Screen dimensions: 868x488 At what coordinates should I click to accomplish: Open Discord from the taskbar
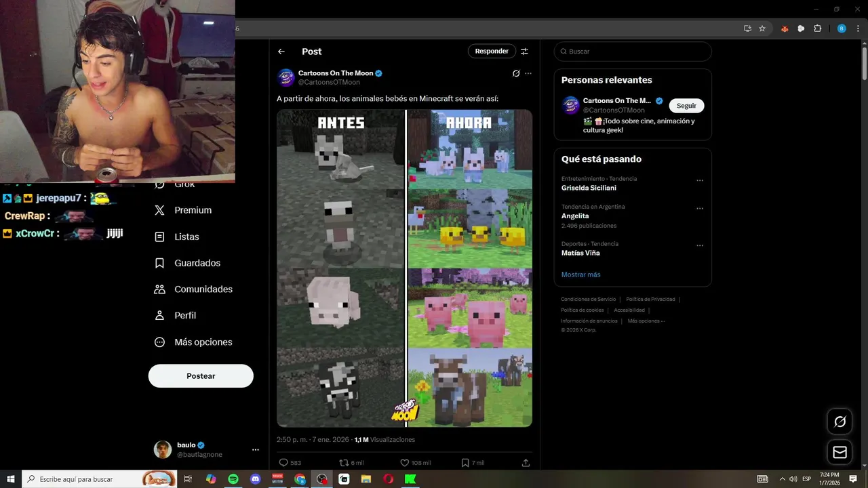256,479
